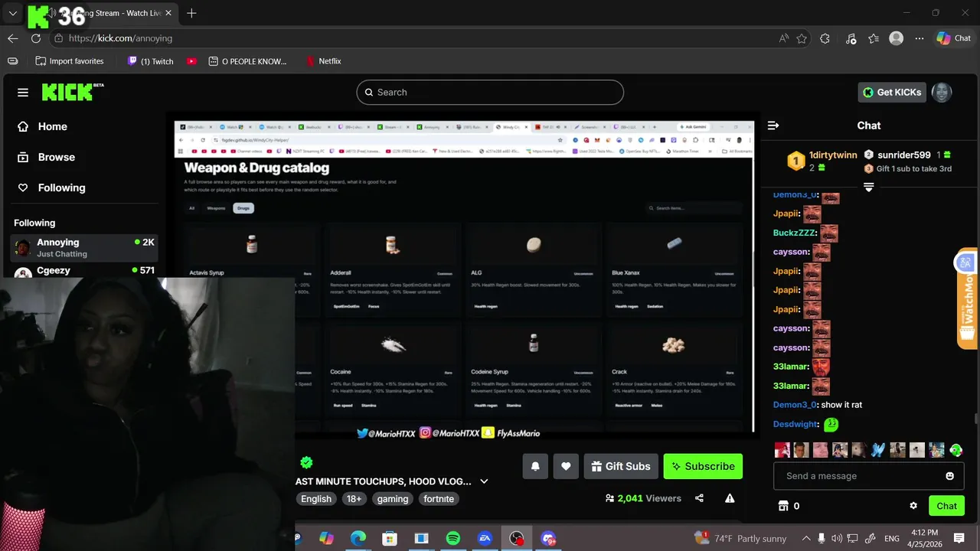The height and width of the screenshot is (551, 980).
Task: Expand the gift leaderboard chevron
Action: (868, 187)
